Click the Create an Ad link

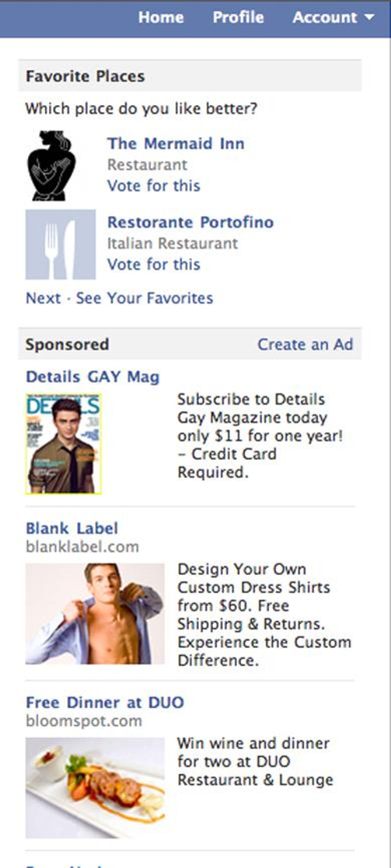305,344
